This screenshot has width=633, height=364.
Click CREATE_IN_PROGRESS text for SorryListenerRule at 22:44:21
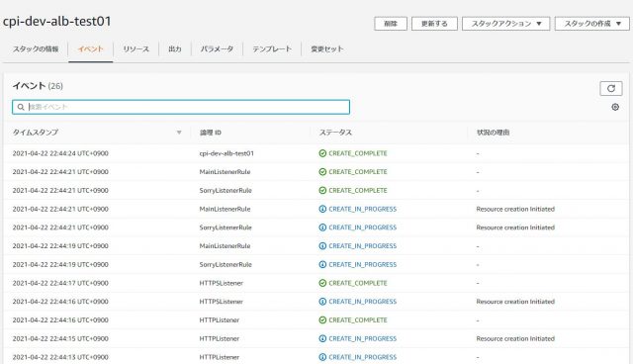click(363, 227)
